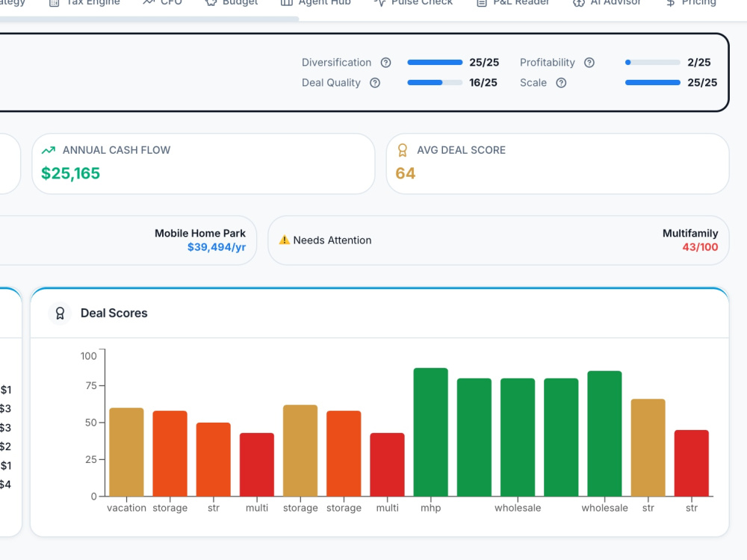Click the Avg Deal Score award ribbon icon
Image resolution: width=747 pixels, height=560 pixels.
click(x=403, y=151)
